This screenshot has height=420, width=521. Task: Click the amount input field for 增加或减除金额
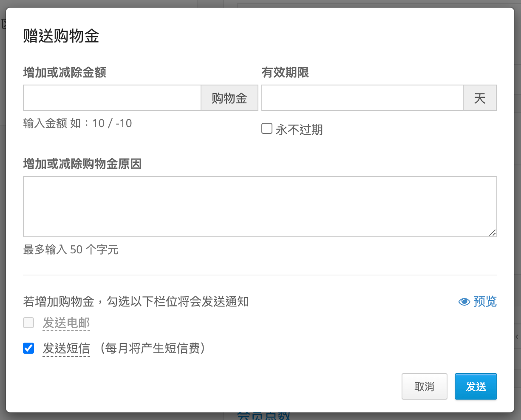pos(112,98)
